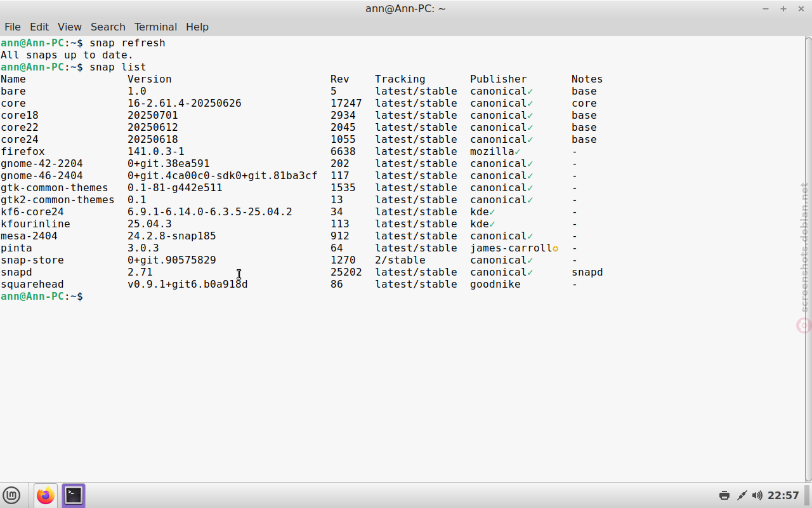The height and width of the screenshot is (508, 812).
Task: Click the 'mesa-2404' snap name
Action: pyautogui.click(x=29, y=236)
